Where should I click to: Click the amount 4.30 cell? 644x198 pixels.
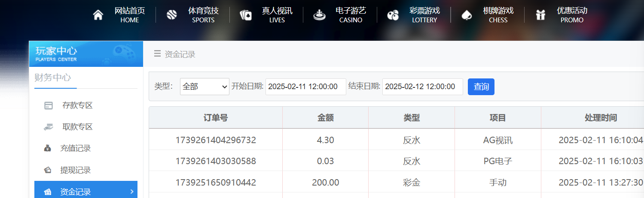click(326, 140)
